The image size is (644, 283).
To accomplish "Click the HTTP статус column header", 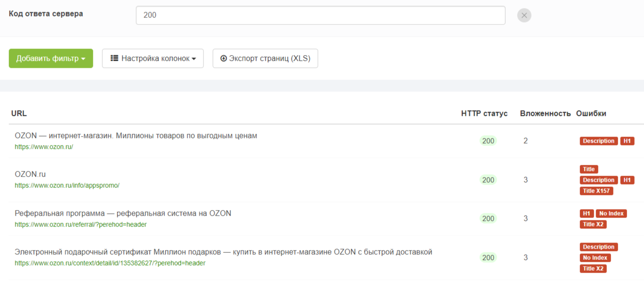I will click(x=484, y=113).
